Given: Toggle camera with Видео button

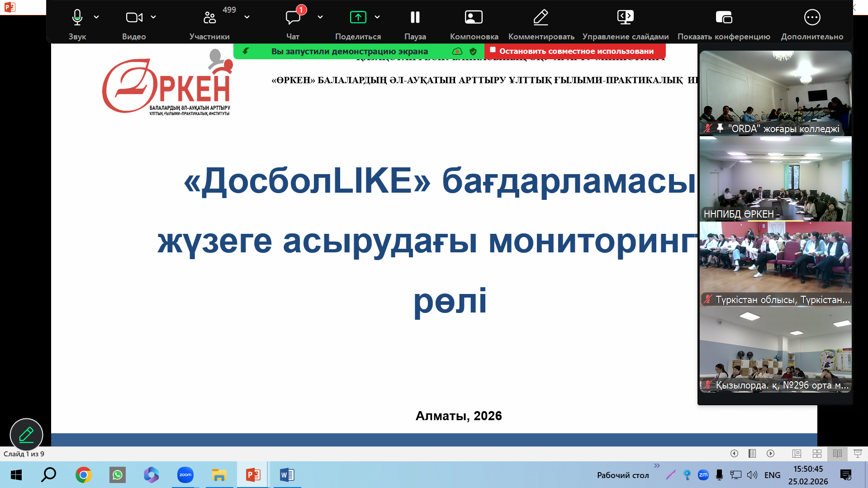Looking at the screenshot, I should pyautogui.click(x=134, y=24).
